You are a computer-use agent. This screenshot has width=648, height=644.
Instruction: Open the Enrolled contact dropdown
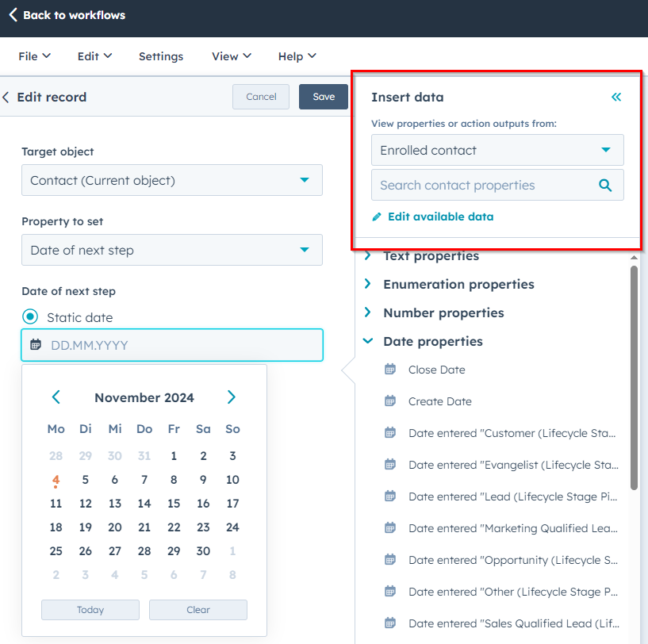pos(497,150)
